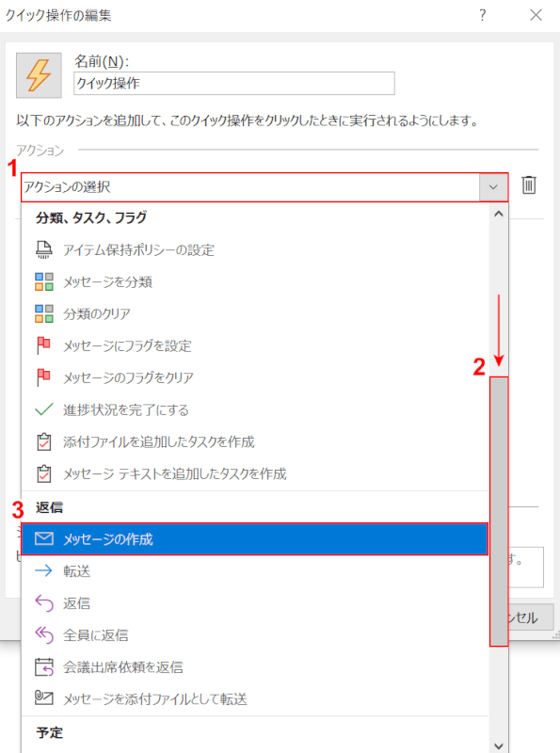Click the 名前 text input field
This screenshot has height=753, width=560.
pos(234,83)
